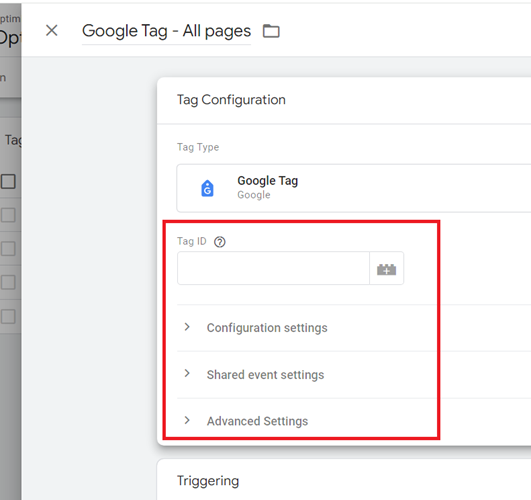Open the Tag ID help icon

point(220,242)
